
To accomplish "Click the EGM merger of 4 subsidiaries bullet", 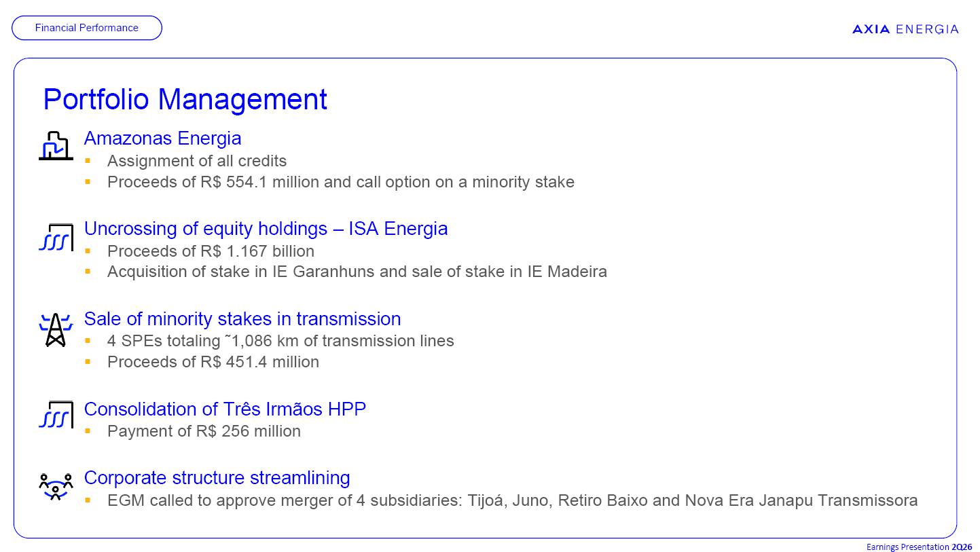I will point(513,500).
